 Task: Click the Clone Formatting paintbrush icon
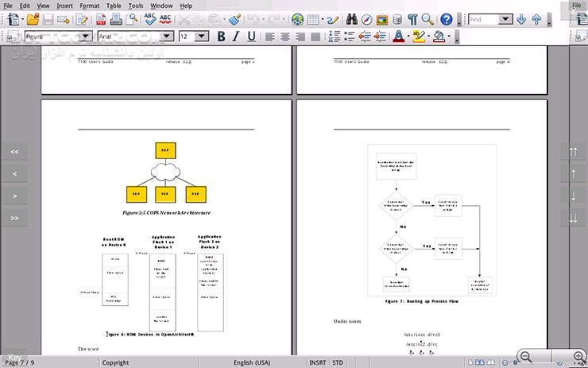[x=234, y=19]
